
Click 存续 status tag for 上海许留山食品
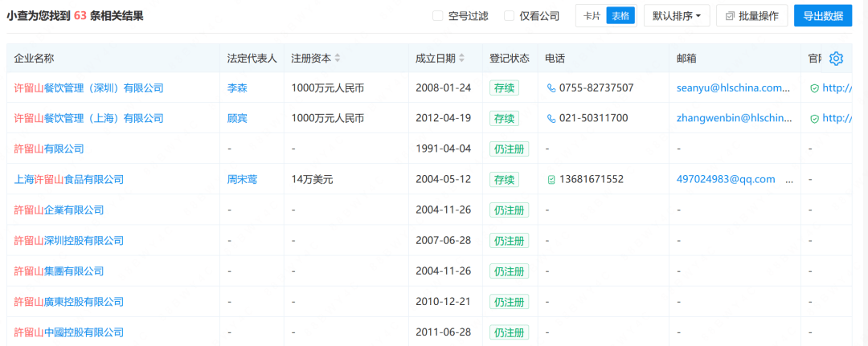tap(504, 180)
